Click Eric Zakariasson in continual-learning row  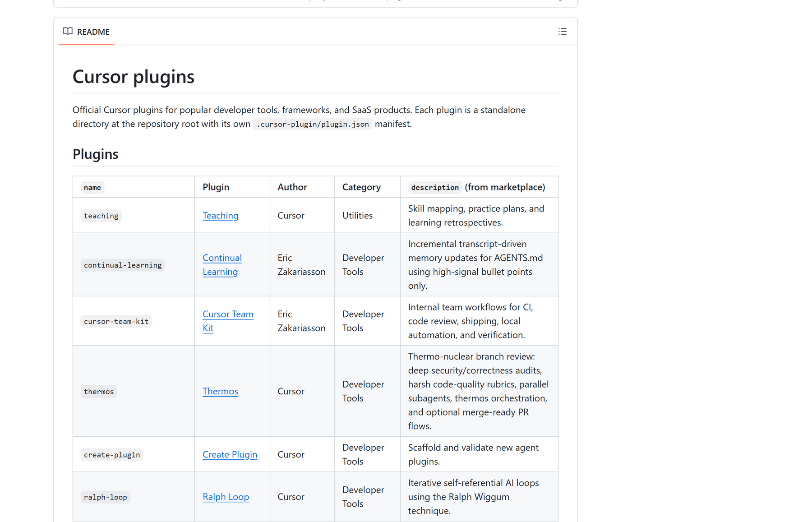[301, 265]
